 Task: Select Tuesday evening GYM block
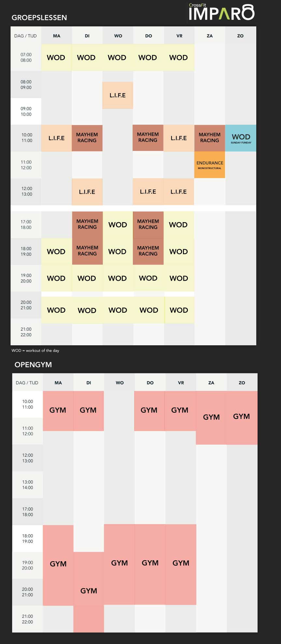pos(89,592)
